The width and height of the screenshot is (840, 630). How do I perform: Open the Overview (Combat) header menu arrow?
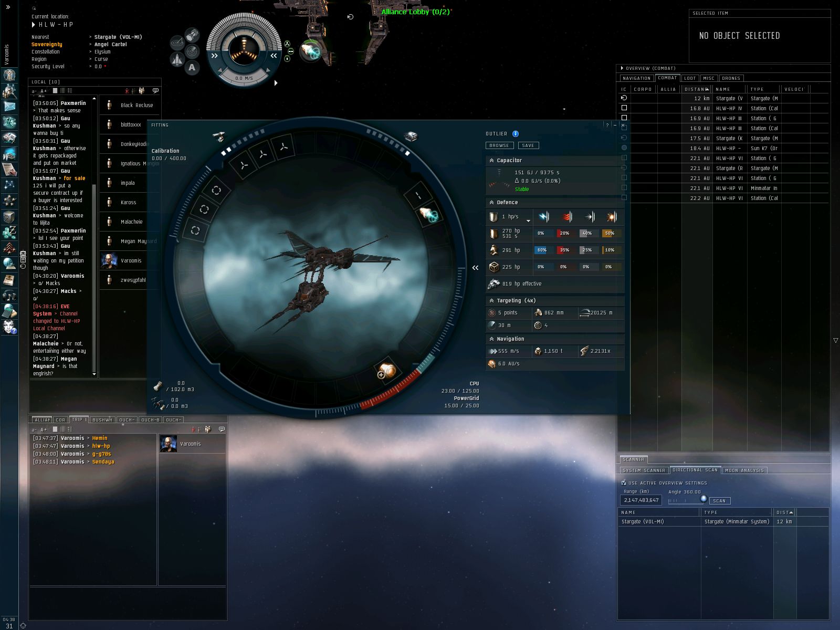tap(622, 68)
